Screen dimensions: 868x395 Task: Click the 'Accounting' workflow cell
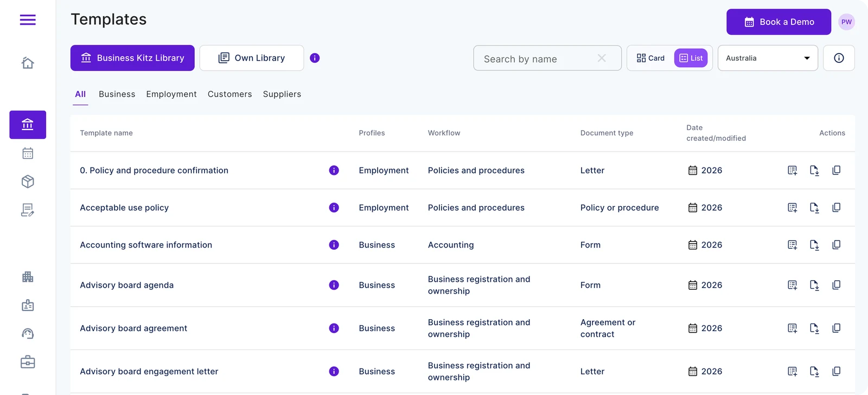click(451, 245)
